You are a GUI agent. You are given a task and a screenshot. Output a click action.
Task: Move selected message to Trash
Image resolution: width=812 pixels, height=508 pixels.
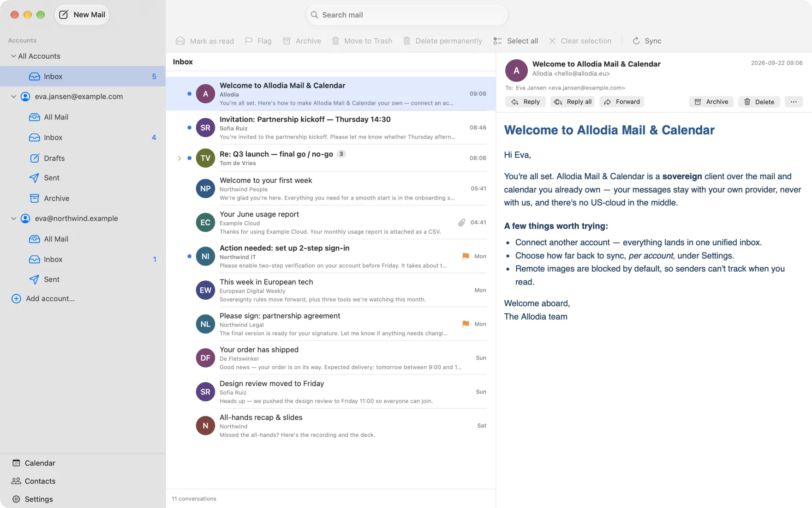click(x=362, y=41)
